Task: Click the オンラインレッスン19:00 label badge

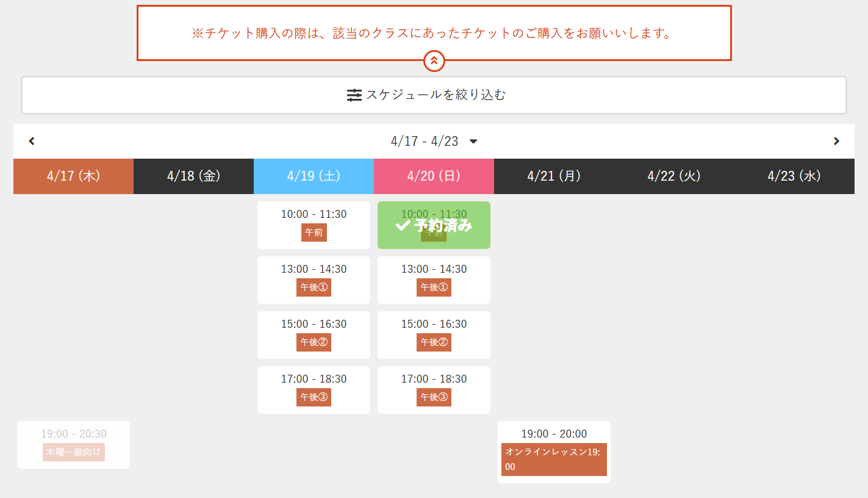Action: [x=554, y=459]
